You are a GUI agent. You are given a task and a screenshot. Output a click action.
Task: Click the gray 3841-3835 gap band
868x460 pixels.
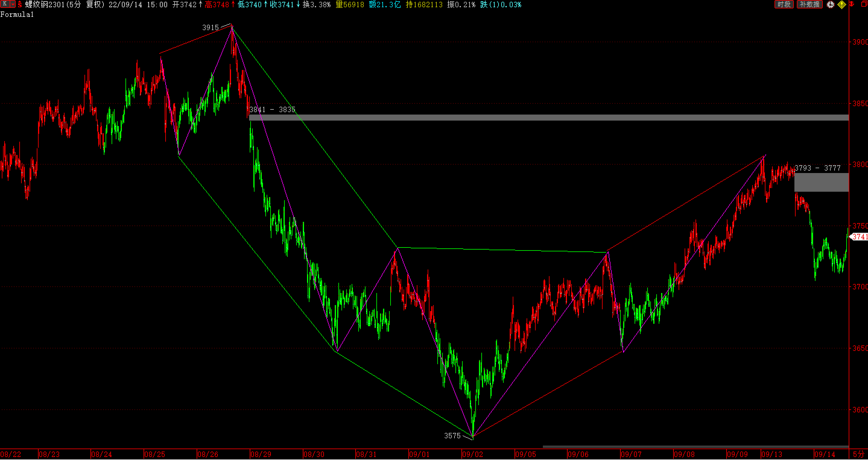549,118
